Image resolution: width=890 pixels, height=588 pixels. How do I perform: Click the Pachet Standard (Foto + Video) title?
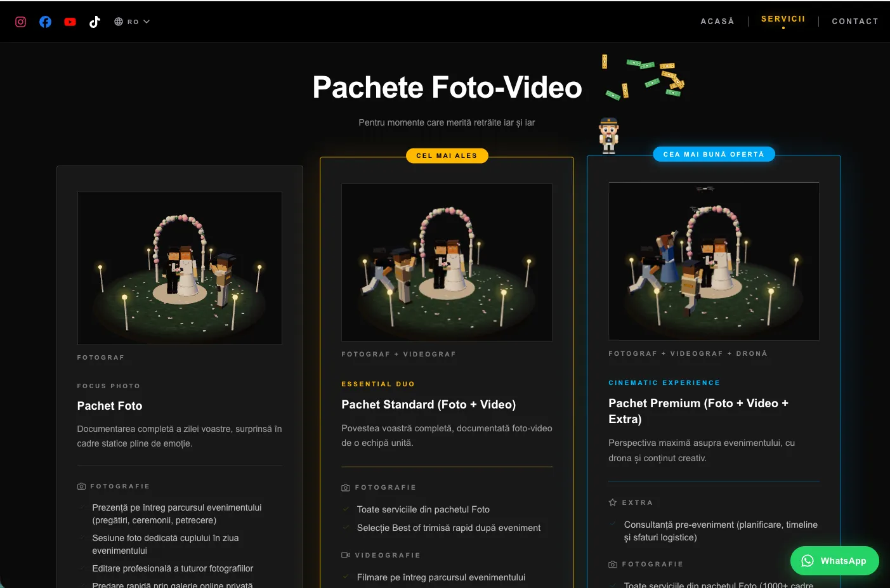pyautogui.click(x=429, y=405)
